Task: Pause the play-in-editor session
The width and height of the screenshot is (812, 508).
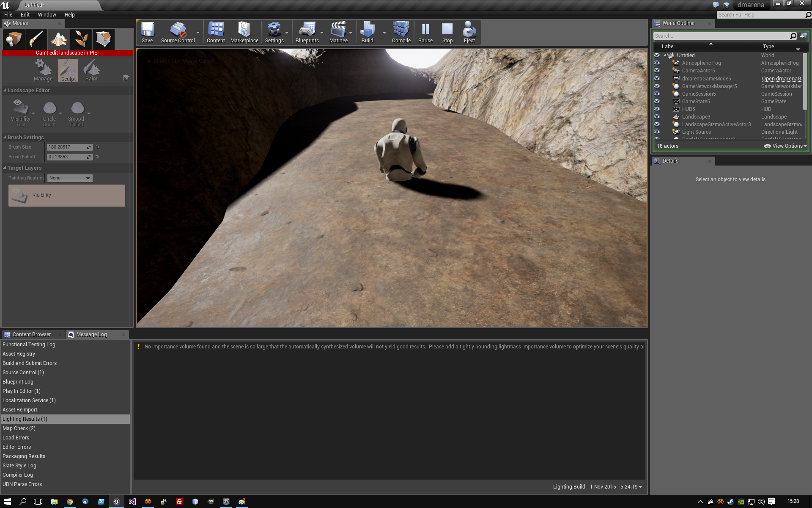Action: click(x=425, y=32)
